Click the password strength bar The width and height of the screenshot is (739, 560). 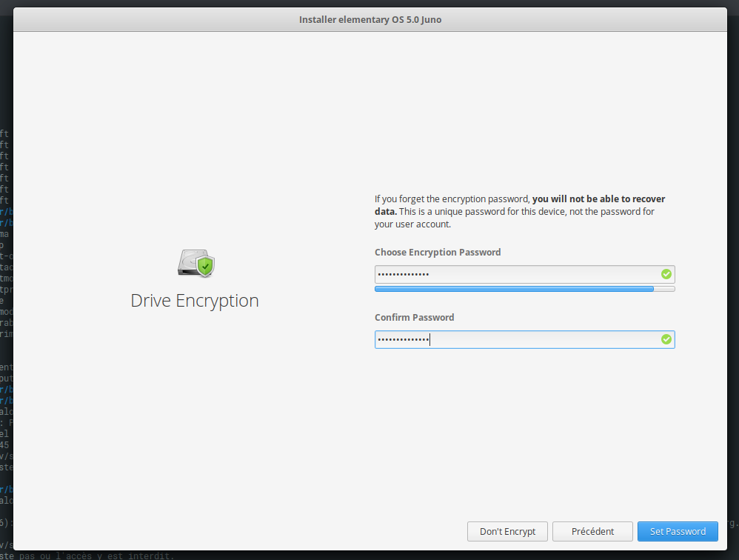(524, 289)
